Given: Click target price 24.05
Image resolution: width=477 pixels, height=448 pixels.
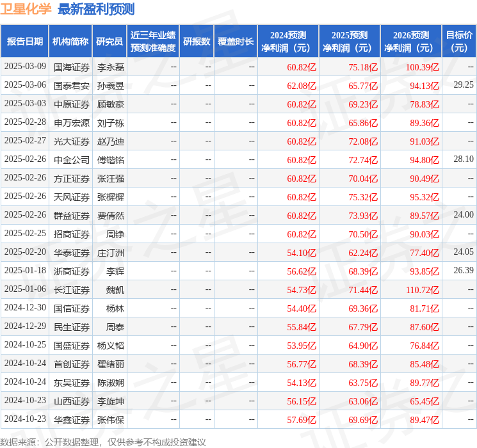Looking at the screenshot, I should (464, 252).
